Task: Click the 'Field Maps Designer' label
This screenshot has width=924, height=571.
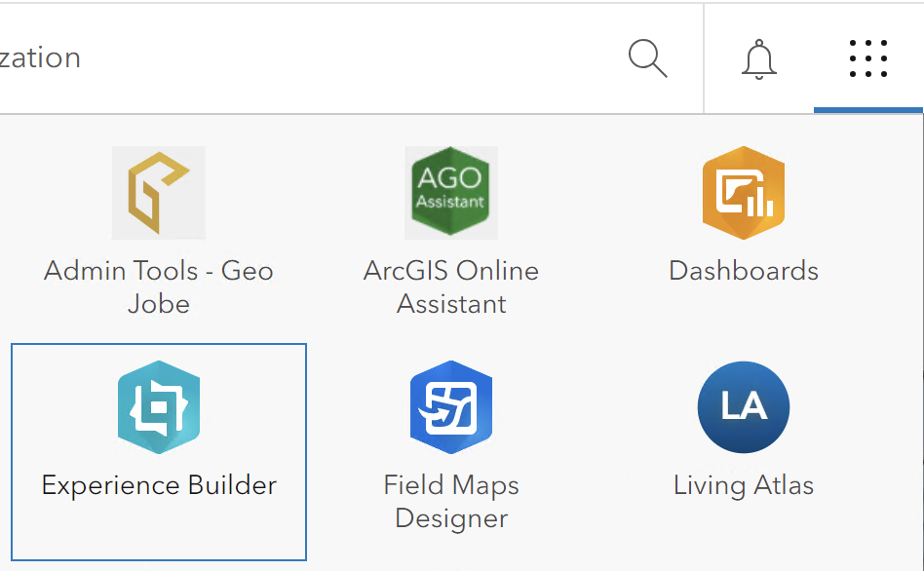Action: [451, 502]
